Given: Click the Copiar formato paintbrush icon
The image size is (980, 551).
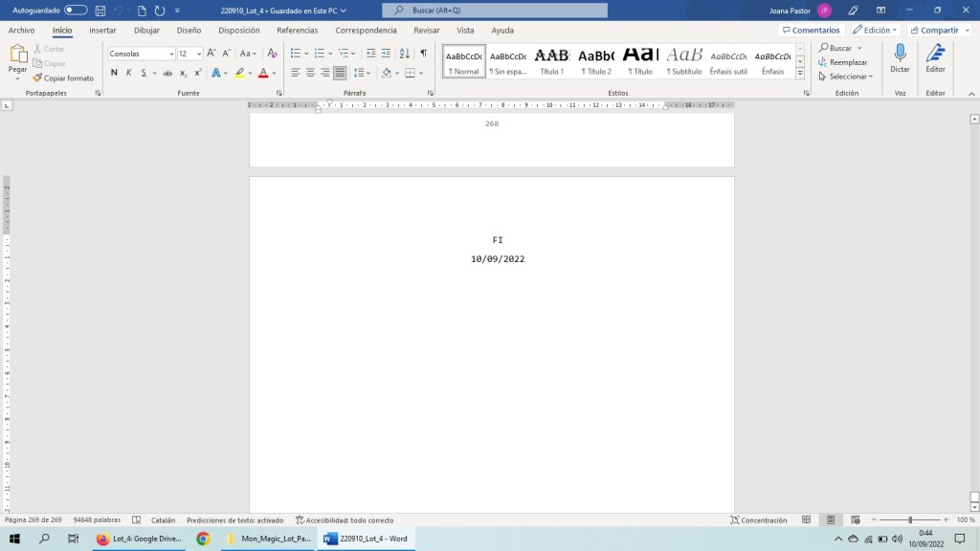Looking at the screenshot, I should (37, 77).
